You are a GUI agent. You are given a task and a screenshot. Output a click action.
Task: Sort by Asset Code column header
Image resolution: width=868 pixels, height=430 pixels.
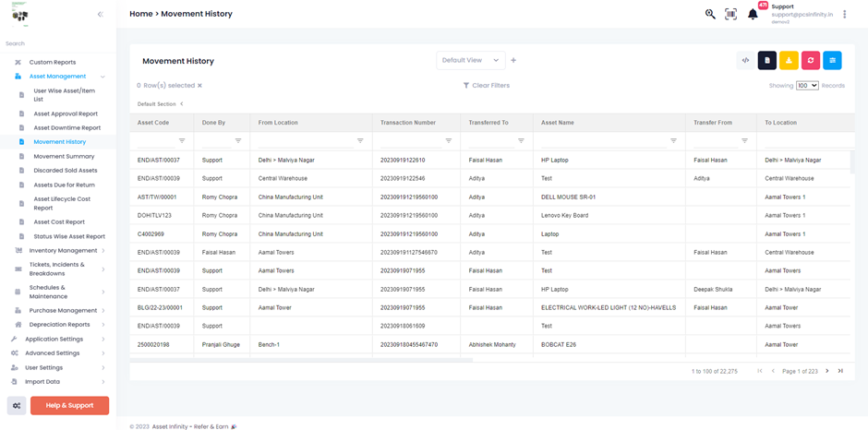153,123
